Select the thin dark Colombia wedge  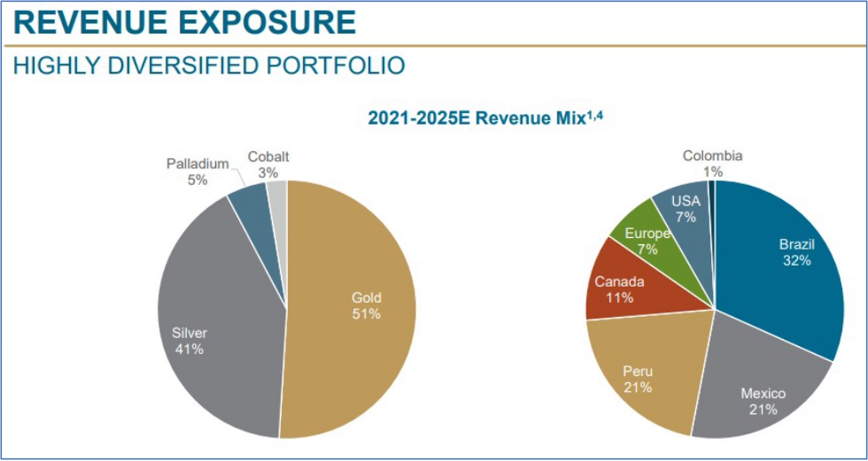click(711, 190)
